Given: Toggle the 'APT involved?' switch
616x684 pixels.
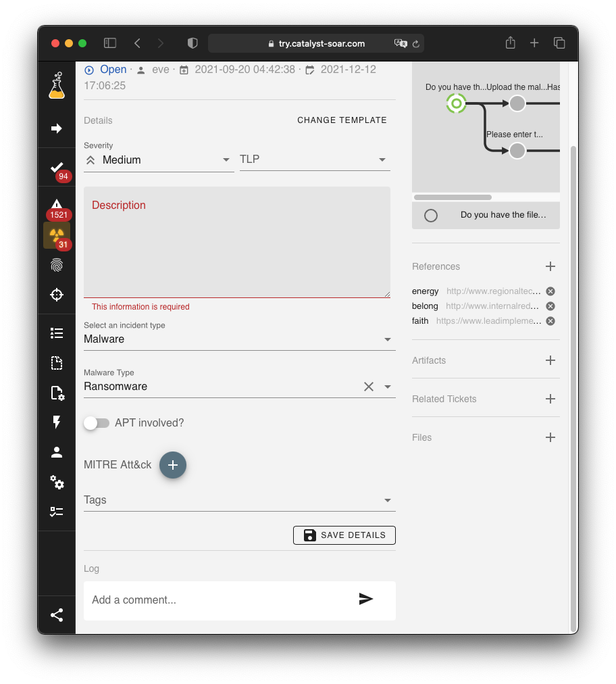Looking at the screenshot, I should point(97,423).
